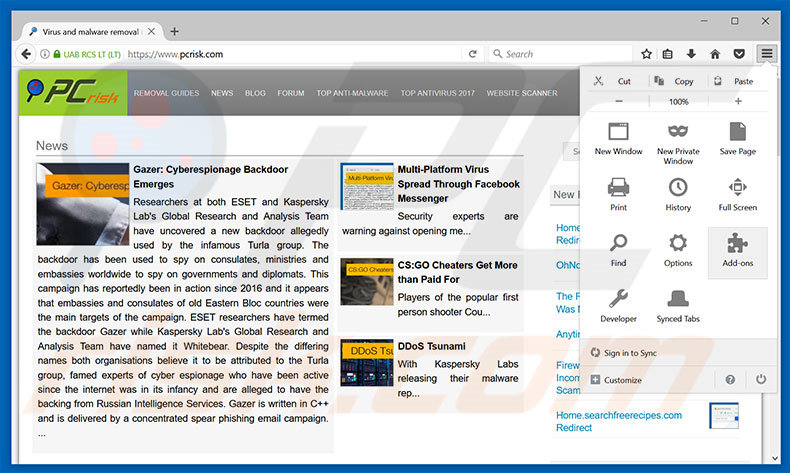The image size is (790, 473).
Task: Click the Exit power icon
Action: [x=761, y=379]
